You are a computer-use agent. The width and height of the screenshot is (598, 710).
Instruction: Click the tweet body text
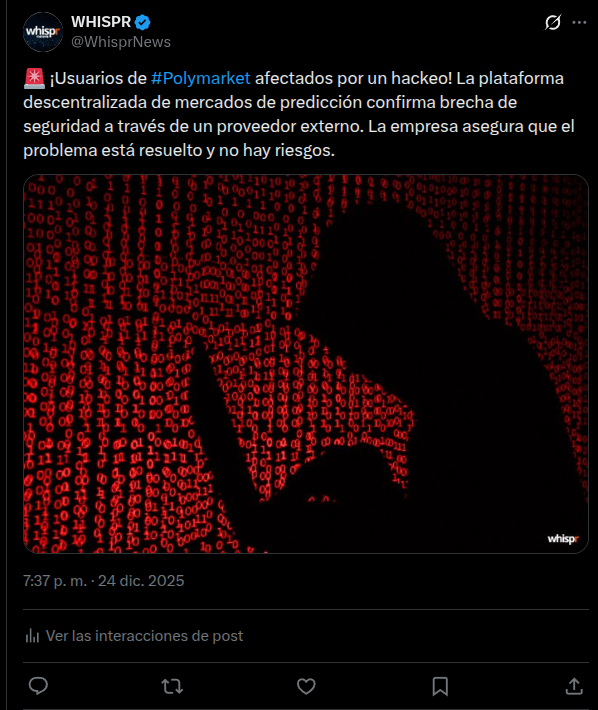pos(299,114)
